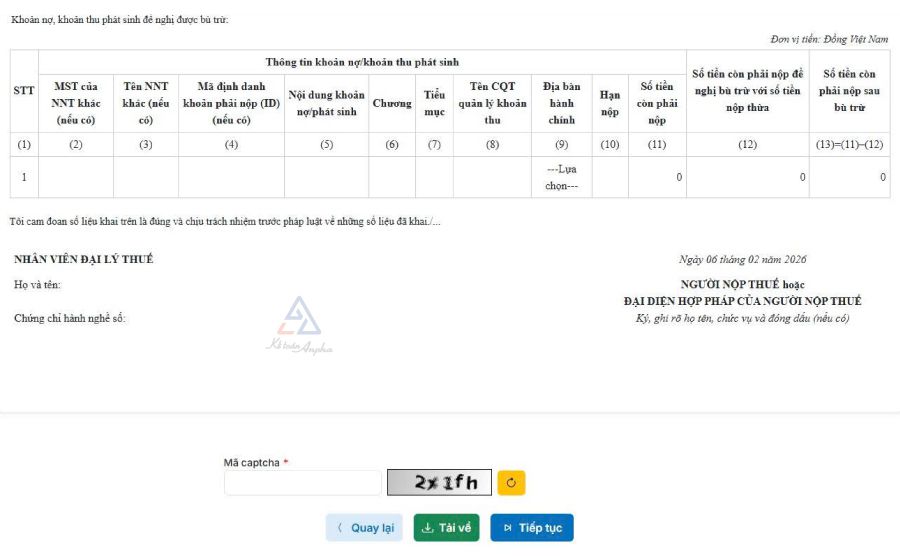
Task: Edit the Số tiền còn phải nộp value
Action: 656,177
